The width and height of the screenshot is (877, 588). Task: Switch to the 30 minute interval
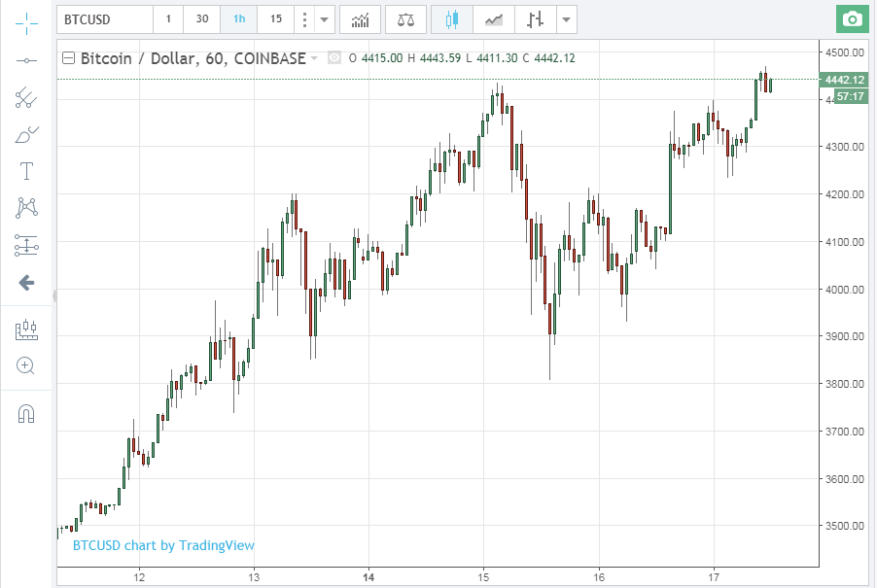[x=202, y=19]
